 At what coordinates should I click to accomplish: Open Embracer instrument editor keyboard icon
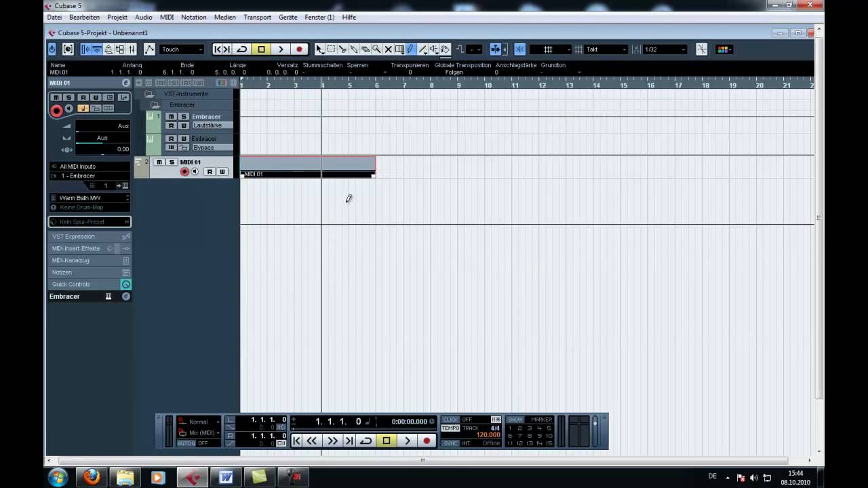pyautogui.click(x=108, y=296)
